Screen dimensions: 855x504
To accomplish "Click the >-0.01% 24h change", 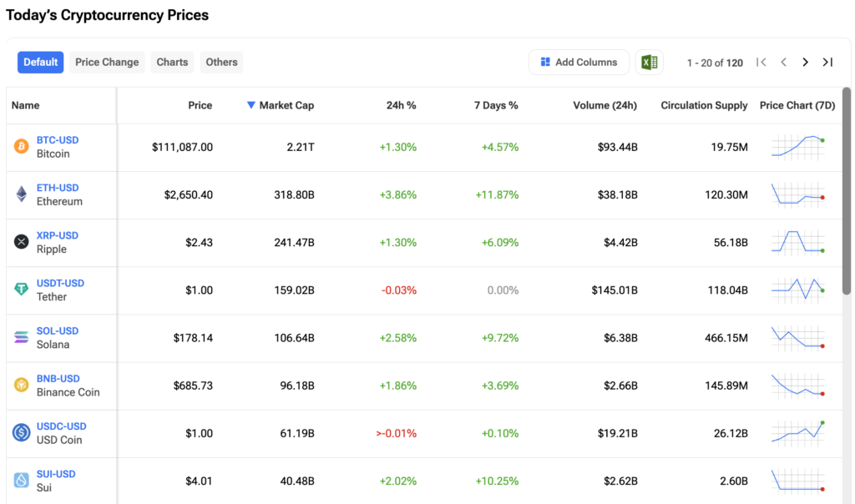I will pyautogui.click(x=397, y=433).
